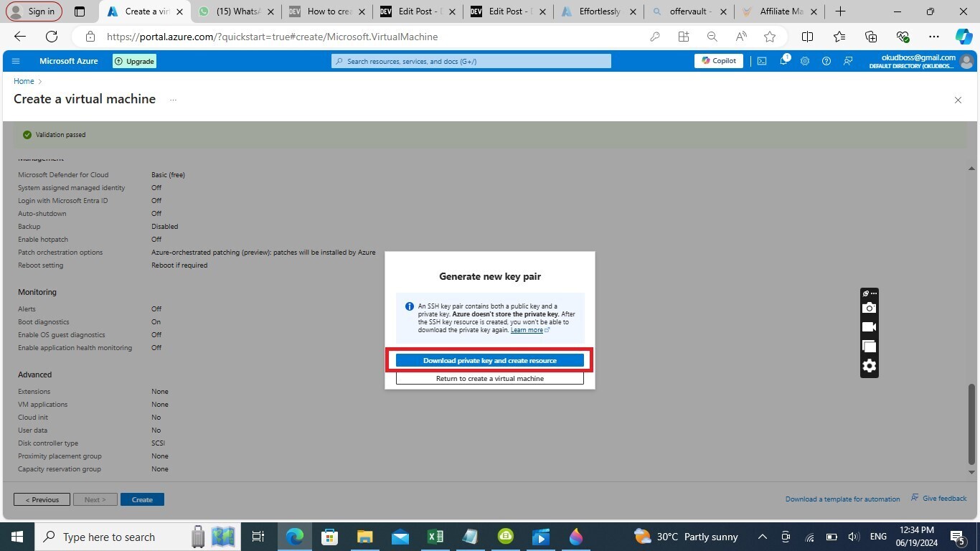
Task: Click the 'Validation passed' message
Action: [x=60, y=135]
